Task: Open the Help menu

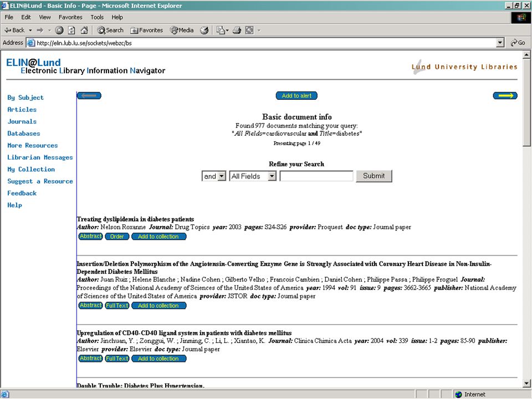Action: coord(117,17)
